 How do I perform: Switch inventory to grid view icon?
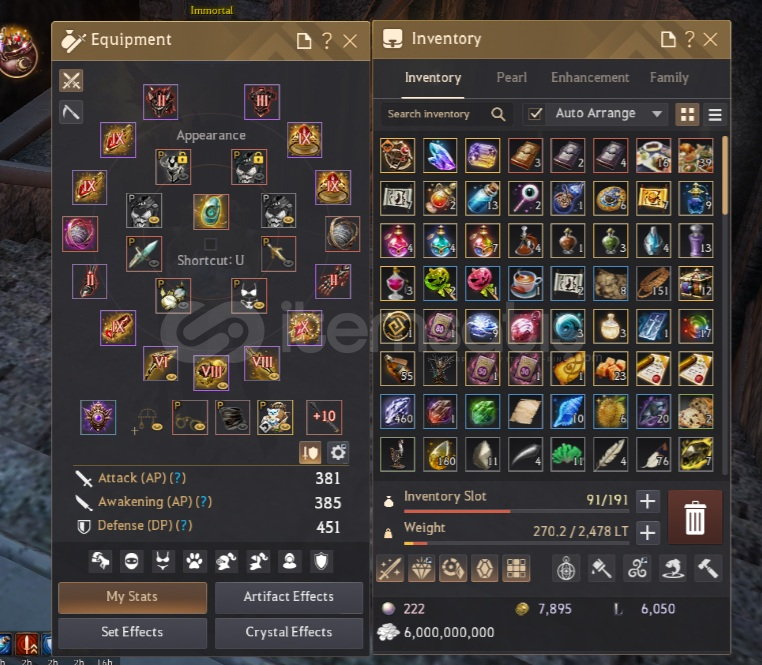[687, 115]
